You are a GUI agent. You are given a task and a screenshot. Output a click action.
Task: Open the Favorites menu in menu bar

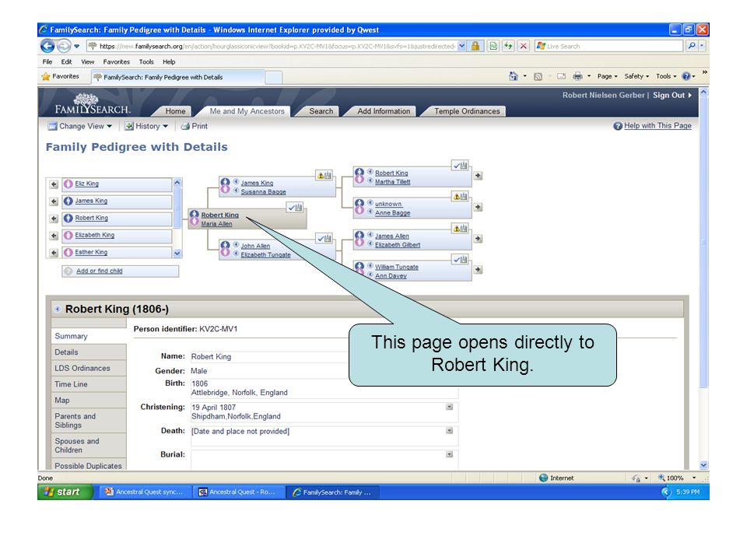pos(116,62)
